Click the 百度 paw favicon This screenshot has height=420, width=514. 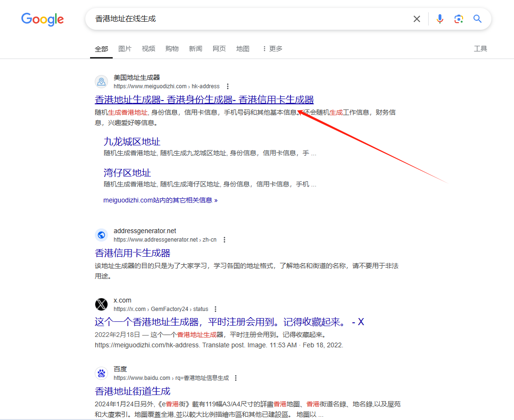pos(101,373)
